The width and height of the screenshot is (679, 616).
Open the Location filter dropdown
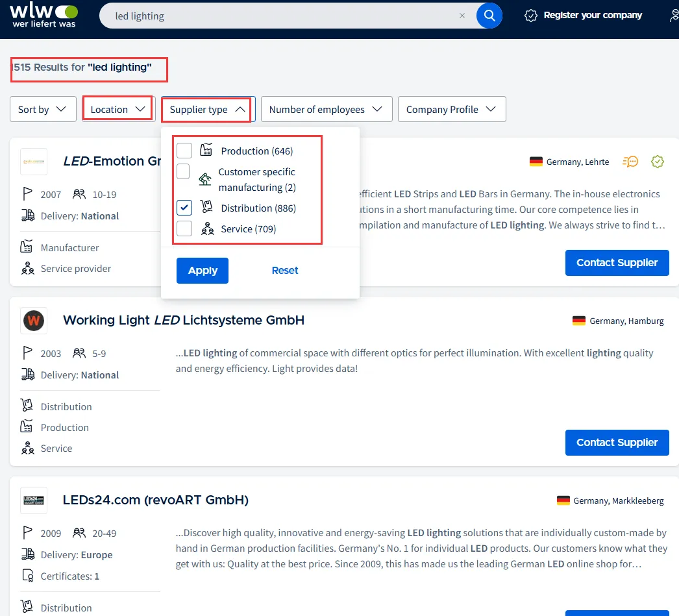pyautogui.click(x=118, y=109)
